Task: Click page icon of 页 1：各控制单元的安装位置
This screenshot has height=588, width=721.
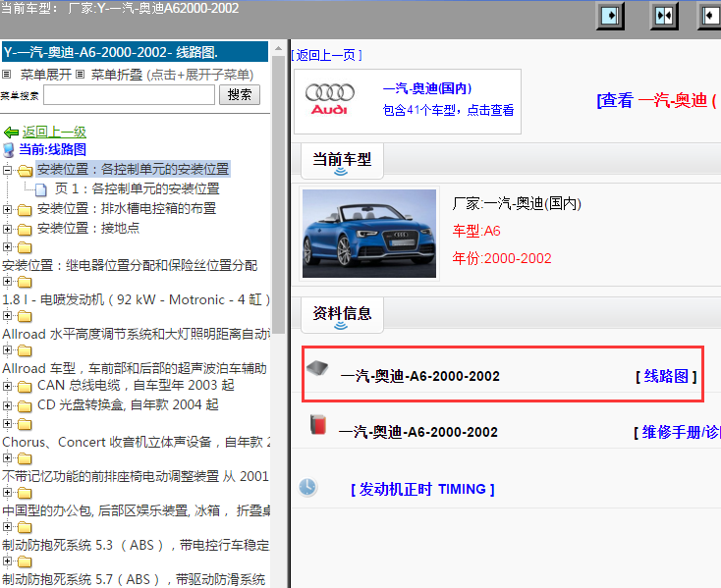Action: (41, 189)
